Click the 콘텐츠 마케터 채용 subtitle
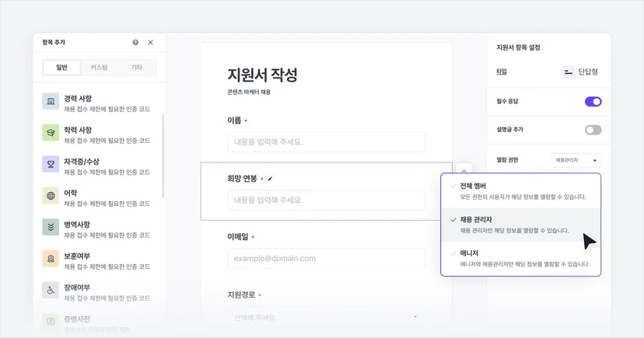This screenshot has height=338, width=644. 249,92
